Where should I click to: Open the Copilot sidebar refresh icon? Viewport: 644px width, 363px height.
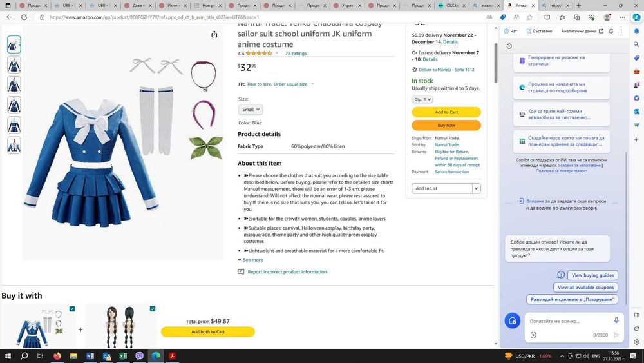[x=611, y=31]
